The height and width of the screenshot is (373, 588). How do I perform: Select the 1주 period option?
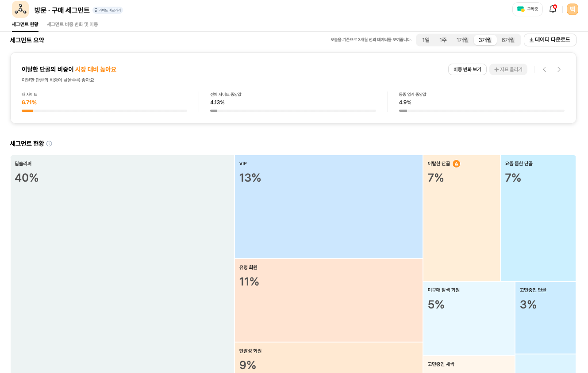443,39
